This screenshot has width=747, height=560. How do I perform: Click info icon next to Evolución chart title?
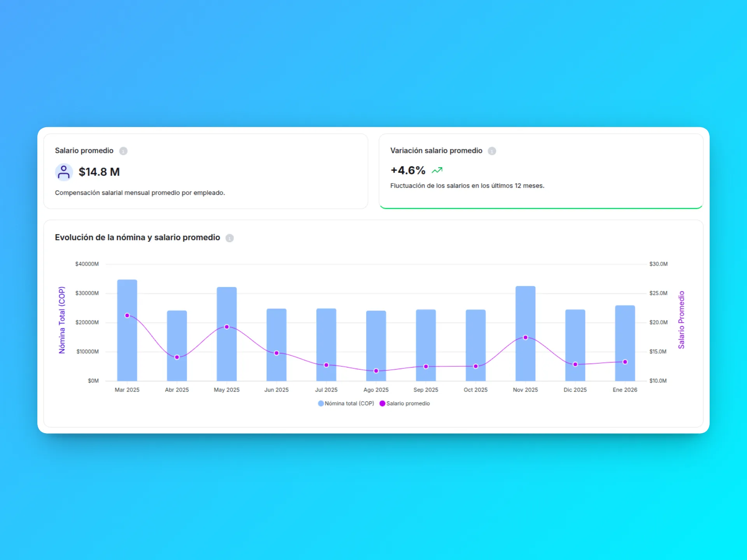click(x=230, y=238)
